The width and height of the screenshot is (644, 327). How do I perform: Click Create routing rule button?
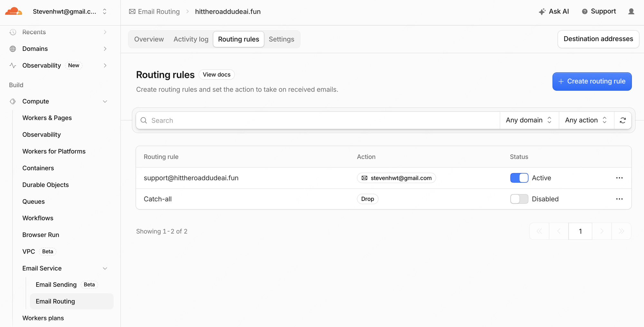592,82
